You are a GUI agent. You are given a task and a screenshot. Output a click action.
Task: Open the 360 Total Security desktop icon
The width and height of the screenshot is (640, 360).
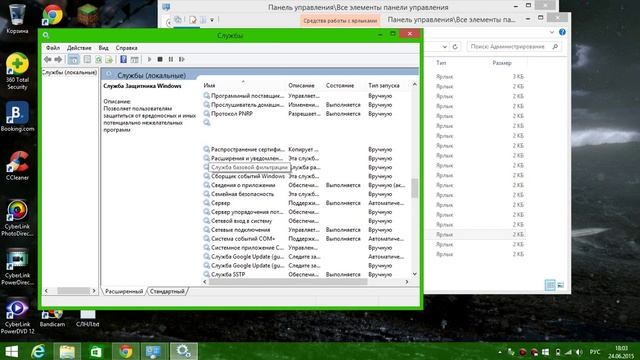(17, 71)
